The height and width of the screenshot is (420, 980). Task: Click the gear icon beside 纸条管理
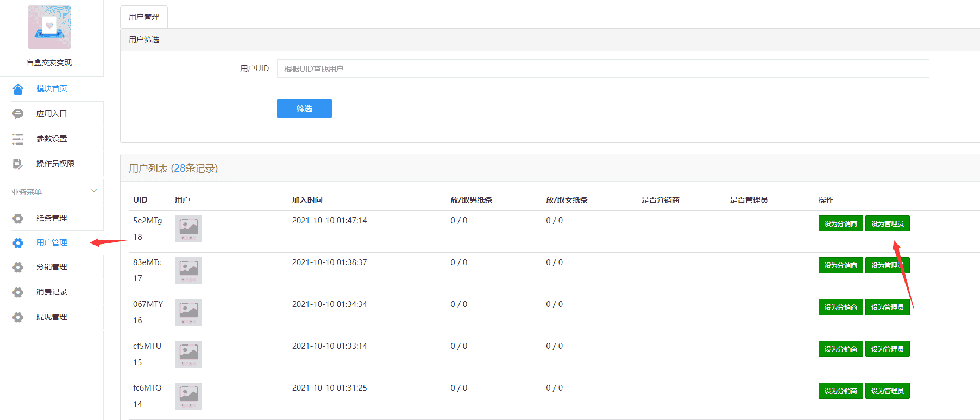tap(18, 218)
